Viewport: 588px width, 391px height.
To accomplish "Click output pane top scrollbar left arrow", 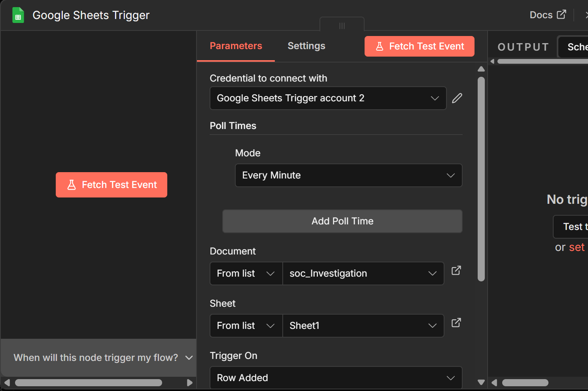I will click(x=492, y=61).
